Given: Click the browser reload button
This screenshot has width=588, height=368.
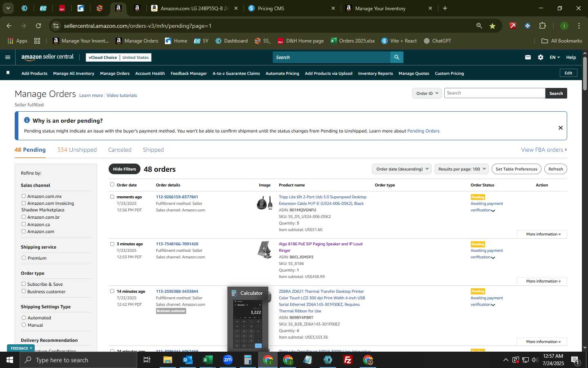Looking at the screenshot, I should (38, 26).
